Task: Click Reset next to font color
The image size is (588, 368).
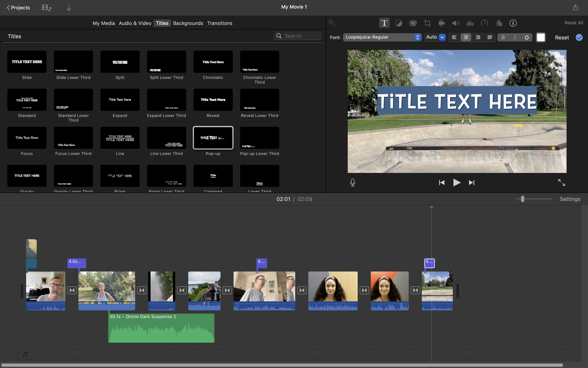Action: pos(562,37)
